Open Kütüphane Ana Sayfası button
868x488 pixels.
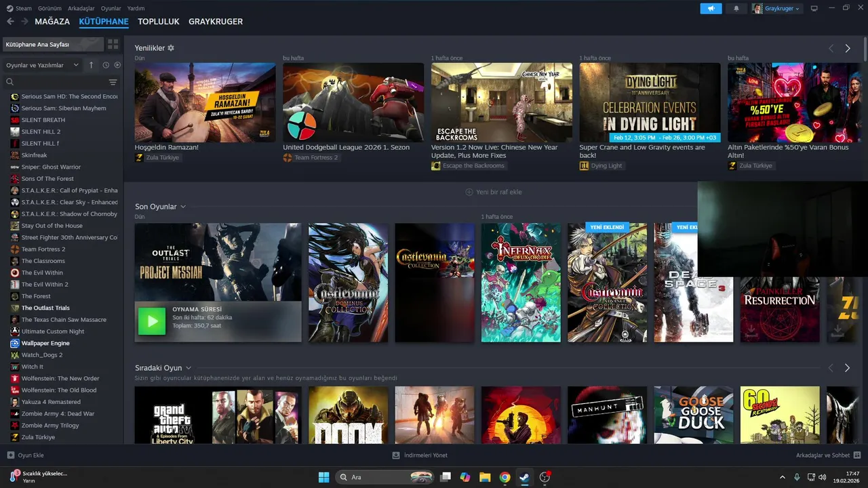click(x=53, y=44)
